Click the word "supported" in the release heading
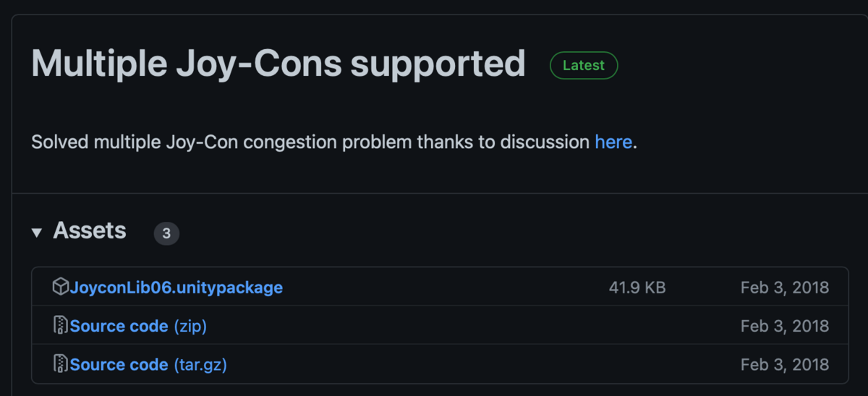The image size is (868, 396). tap(438, 64)
